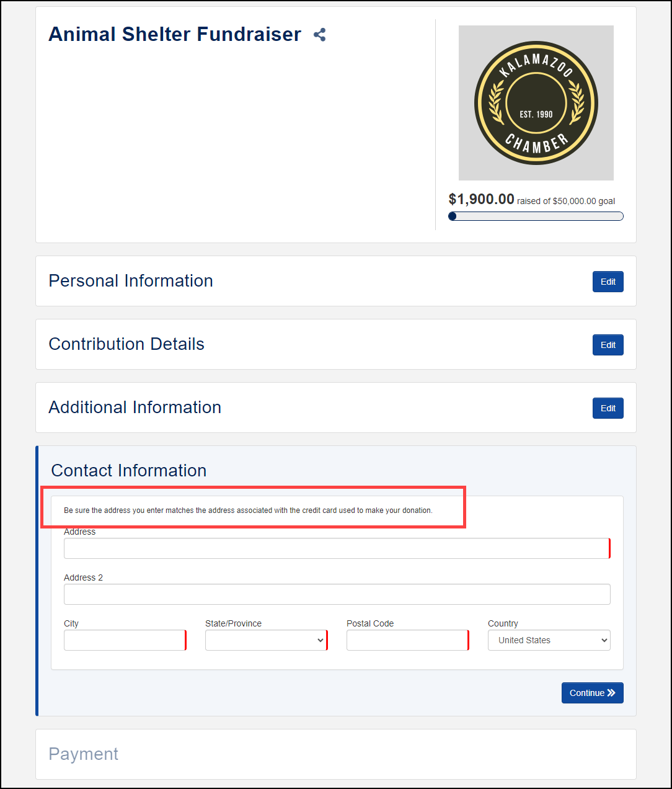
Task: Edit the Contribution Details section
Action: (x=608, y=345)
